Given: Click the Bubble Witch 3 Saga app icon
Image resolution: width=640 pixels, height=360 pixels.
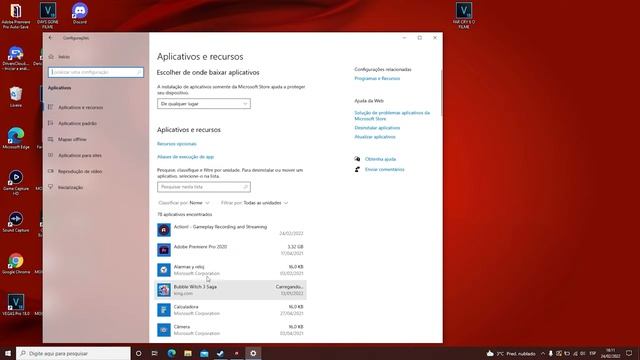Looking at the screenshot, I should [164, 290].
